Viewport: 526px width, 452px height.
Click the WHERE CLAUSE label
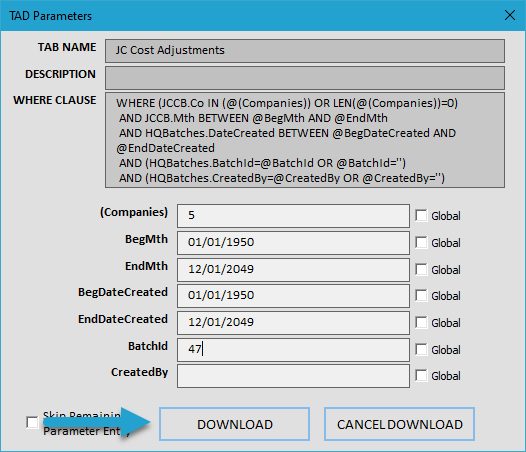55,100
